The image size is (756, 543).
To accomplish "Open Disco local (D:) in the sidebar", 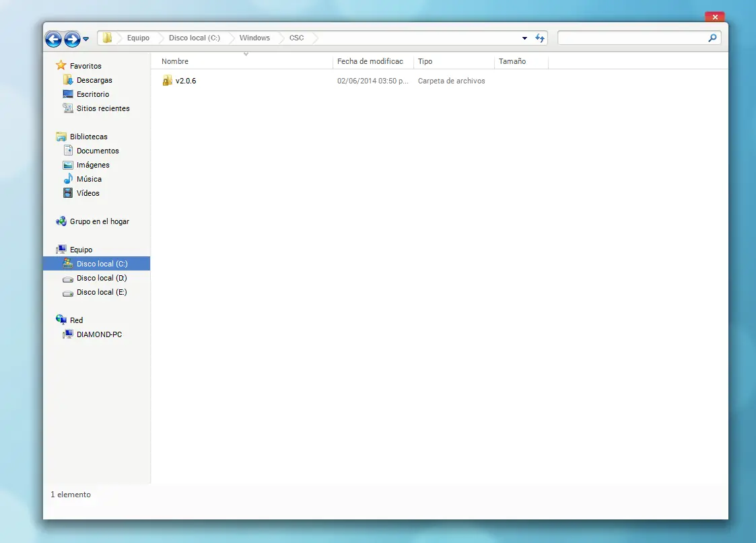I will coord(101,278).
